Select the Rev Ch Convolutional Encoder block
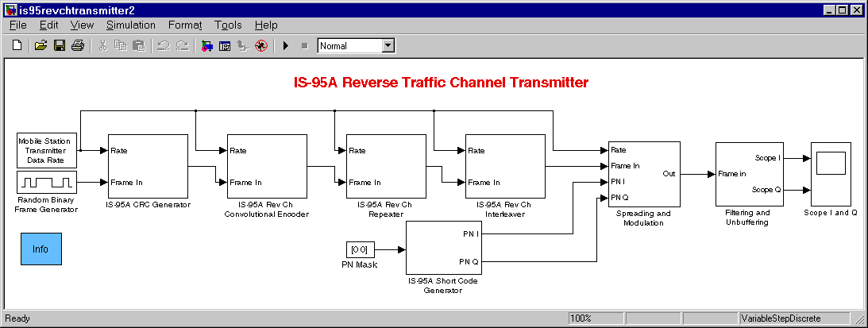The image size is (868, 328). point(267,166)
